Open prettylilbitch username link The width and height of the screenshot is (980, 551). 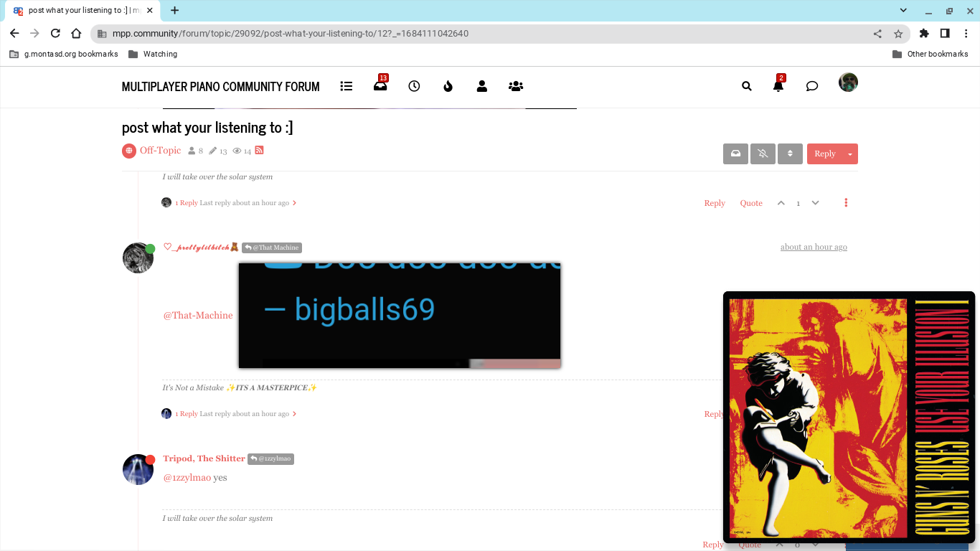pyautogui.click(x=201, y=247)
